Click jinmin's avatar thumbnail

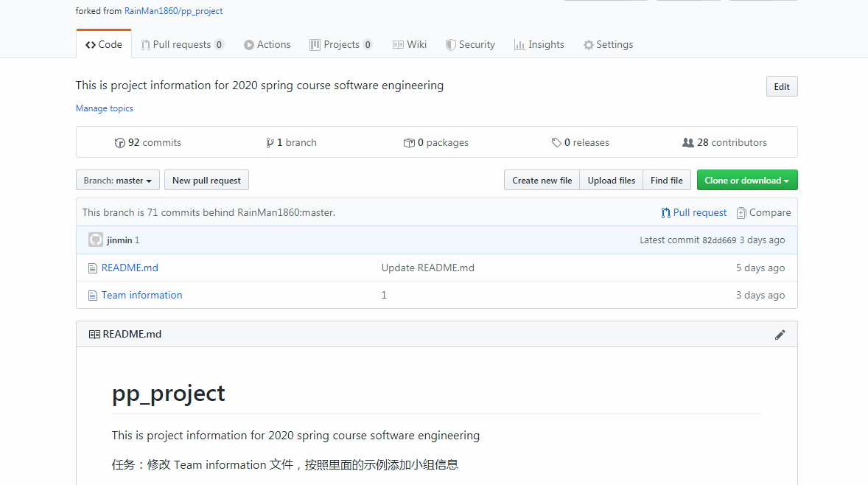tap(96, 240)
